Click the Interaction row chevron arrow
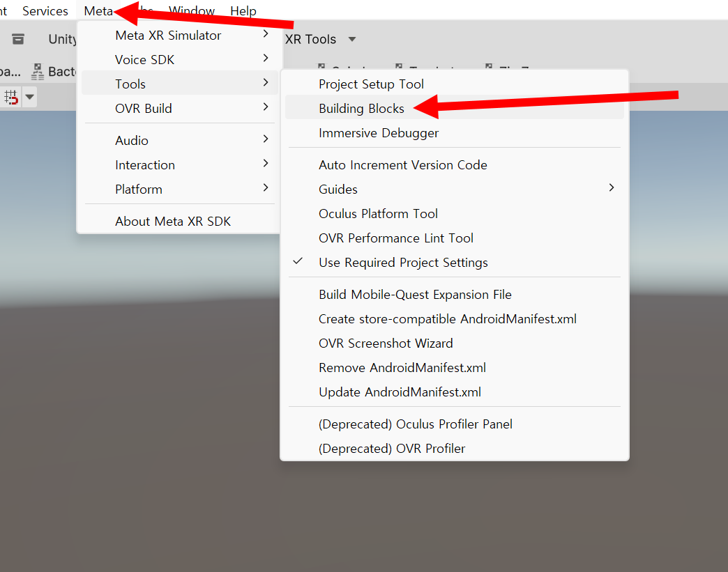728x572 pixels. click(266, 163)
